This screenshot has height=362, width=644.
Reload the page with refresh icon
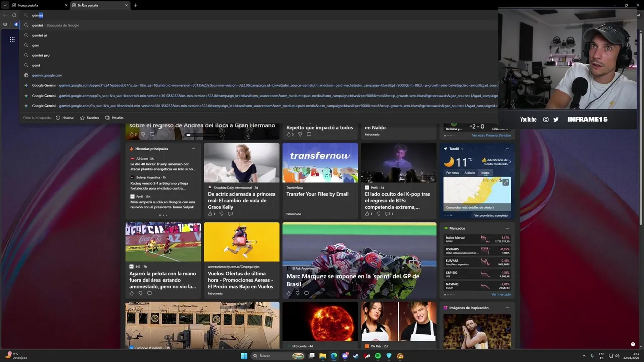pos(14,15)
